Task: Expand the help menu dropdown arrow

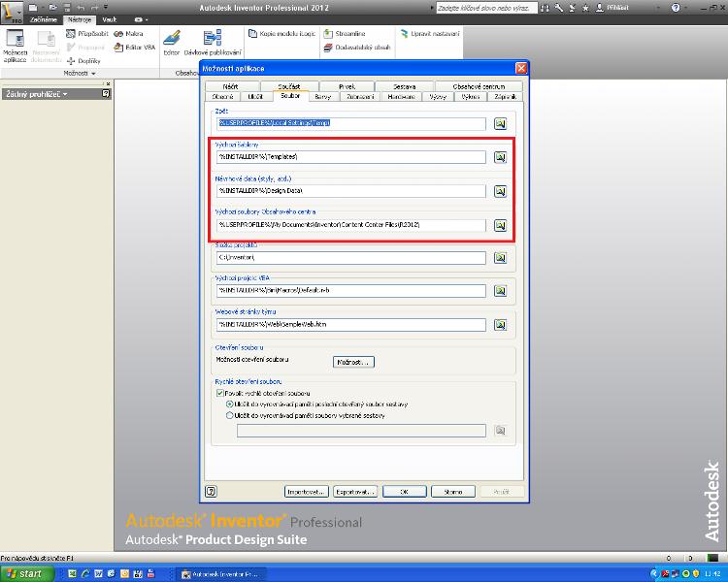Action: point(686,8)
